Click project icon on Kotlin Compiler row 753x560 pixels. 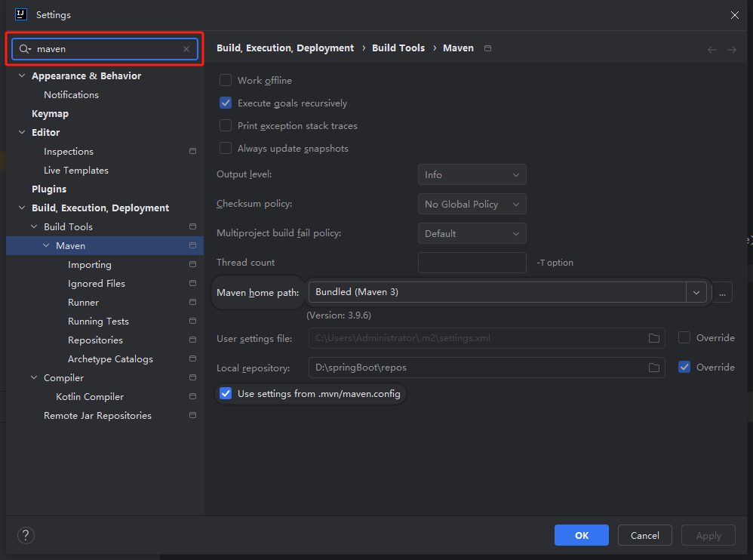click(x=192, y=396)
